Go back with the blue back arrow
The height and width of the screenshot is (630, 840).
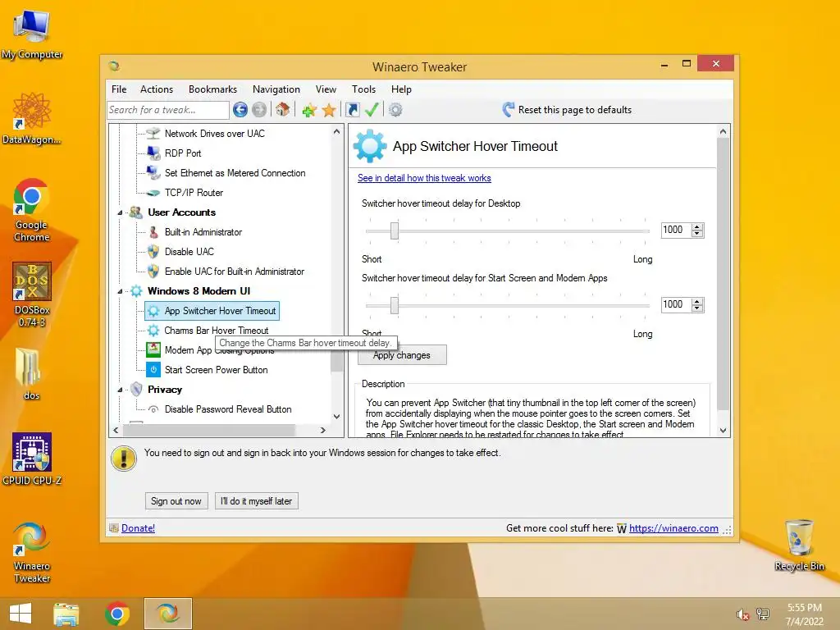(240, 110)
